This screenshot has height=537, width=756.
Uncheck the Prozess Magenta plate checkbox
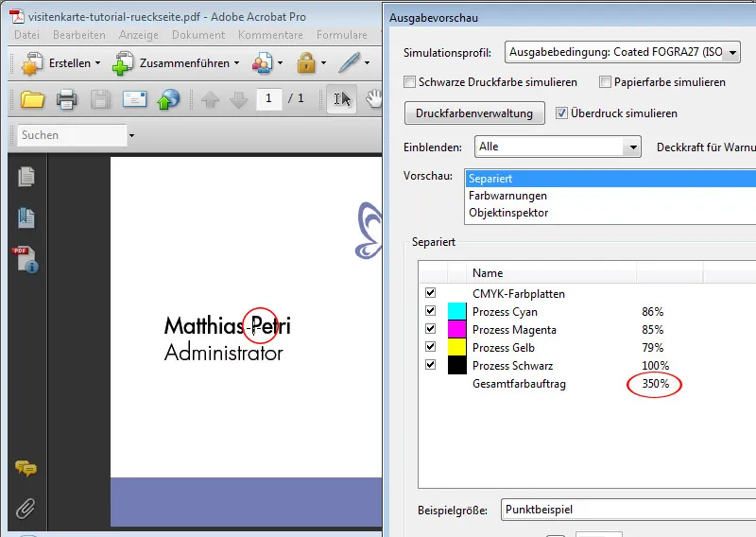431,329
